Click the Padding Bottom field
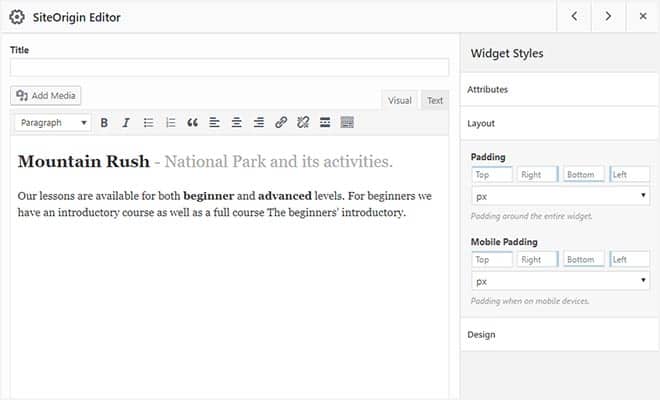Screen dimensions: 660x400 coord(583,174)
